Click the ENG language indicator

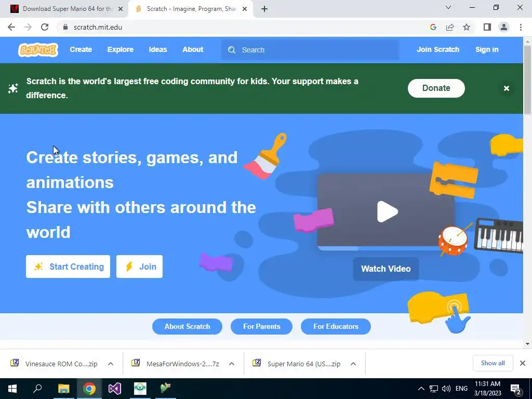coord(461,389)
